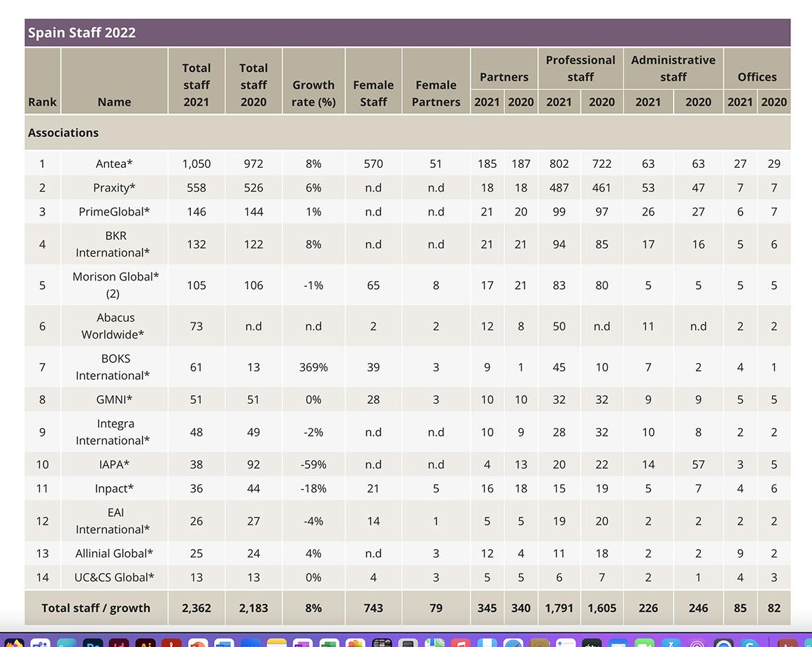
Task: Select the 'Praxity*' name cell
Action: 115,187
